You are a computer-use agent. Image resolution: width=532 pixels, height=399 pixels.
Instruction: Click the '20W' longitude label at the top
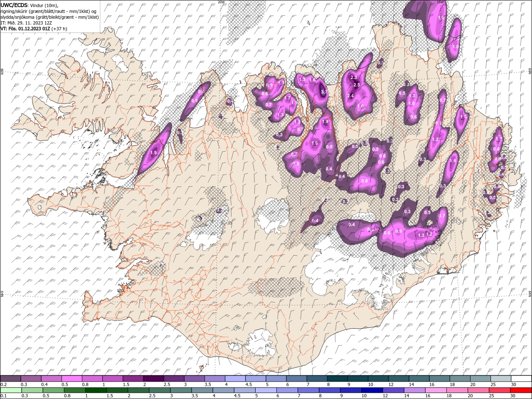[221, 2]
